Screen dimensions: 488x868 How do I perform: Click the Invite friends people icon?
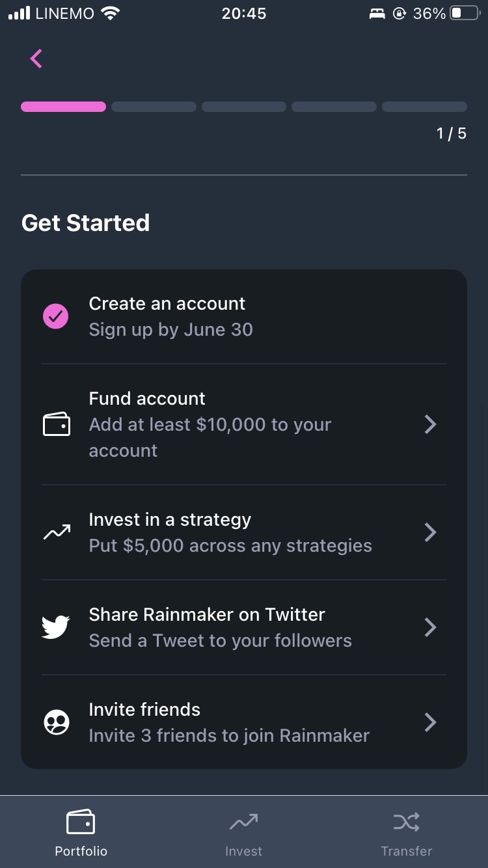tap(56, 722)
